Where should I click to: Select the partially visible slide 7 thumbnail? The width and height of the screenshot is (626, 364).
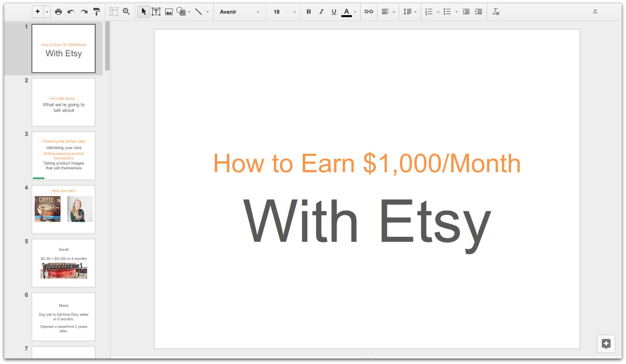tap(64, 352)
